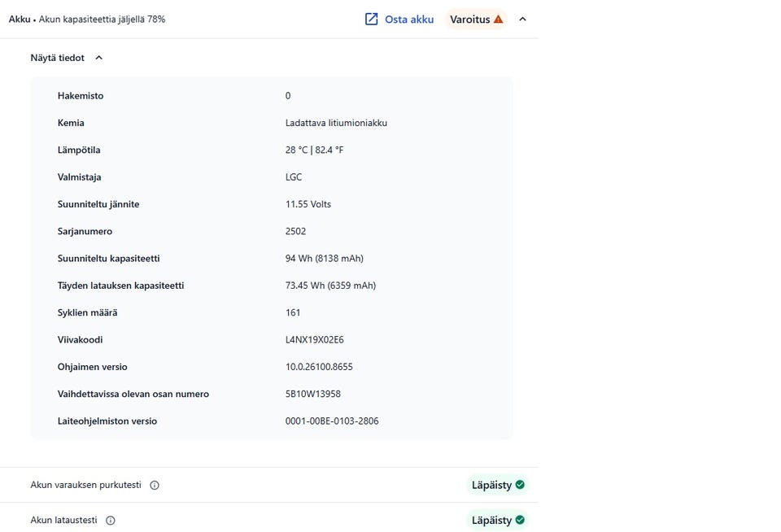Image resolution: width=781 pixels, height=532 pixels.
Task: Collapse the Akku section with top chevron
Action: 522,19
